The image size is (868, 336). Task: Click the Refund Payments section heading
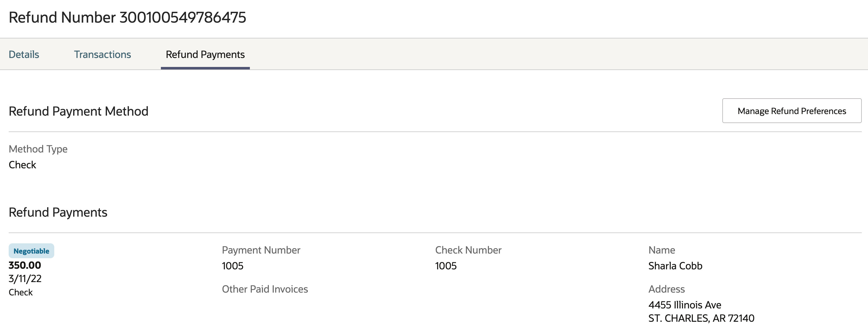(x=58, y=212)
